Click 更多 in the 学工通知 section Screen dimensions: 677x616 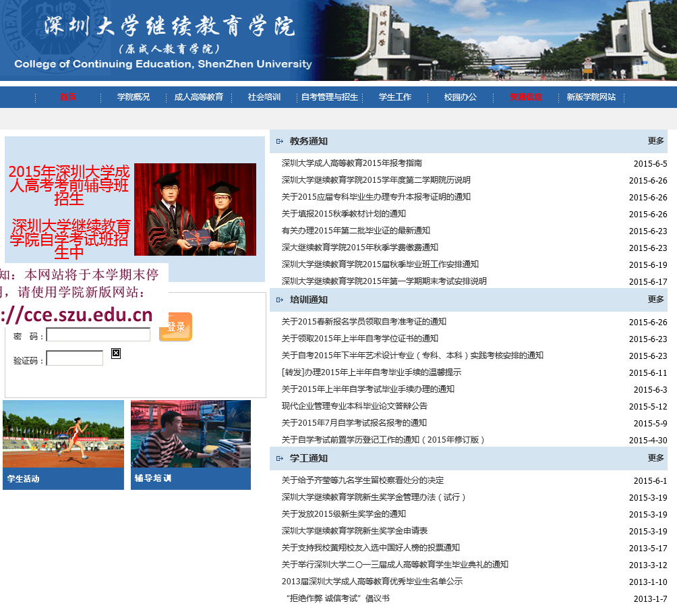tap(655, 458)
